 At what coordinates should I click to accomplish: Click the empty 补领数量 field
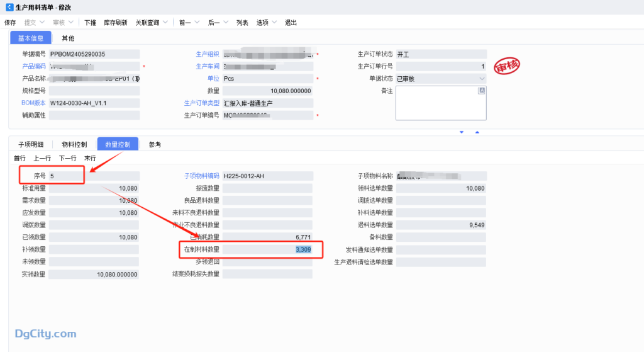point(94,249)
